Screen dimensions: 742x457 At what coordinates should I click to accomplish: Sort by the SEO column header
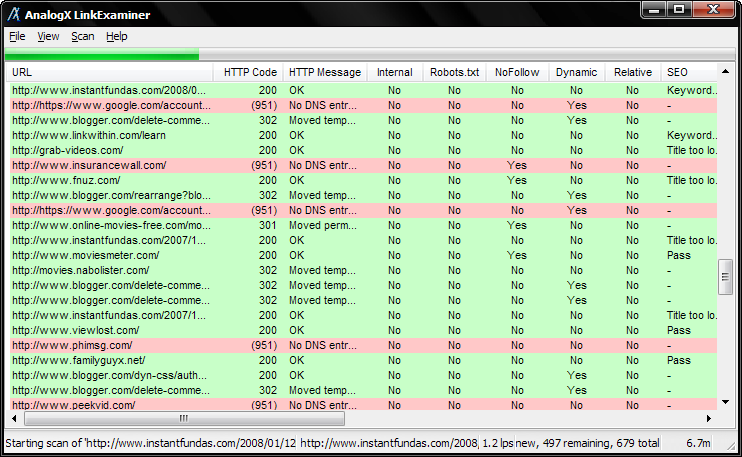coord(689,72)
